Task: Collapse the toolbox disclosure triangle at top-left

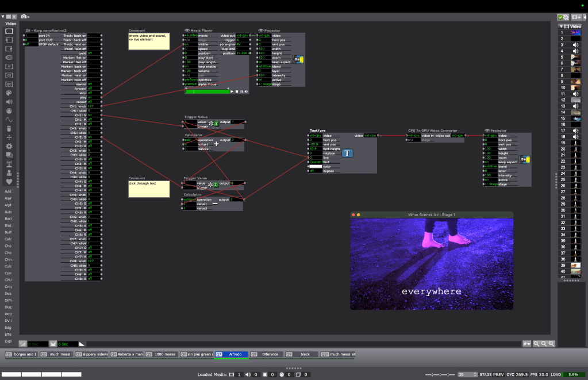Action: (2, 17)
